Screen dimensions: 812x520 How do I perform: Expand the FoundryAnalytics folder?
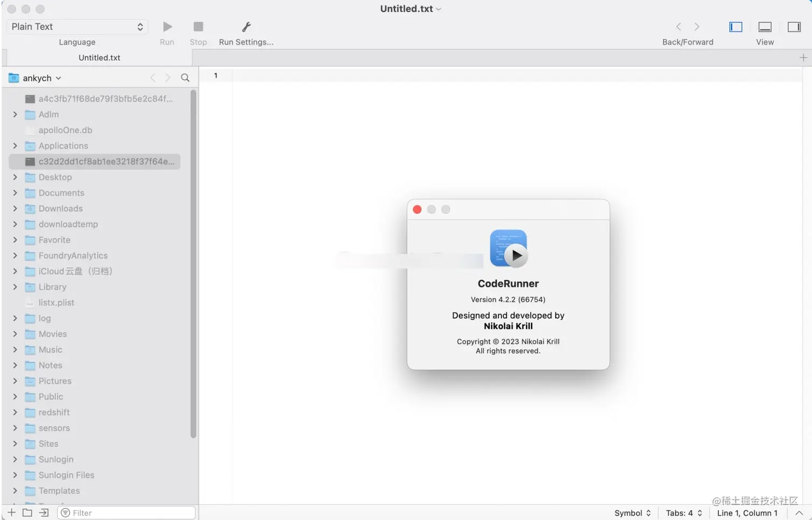15,255
